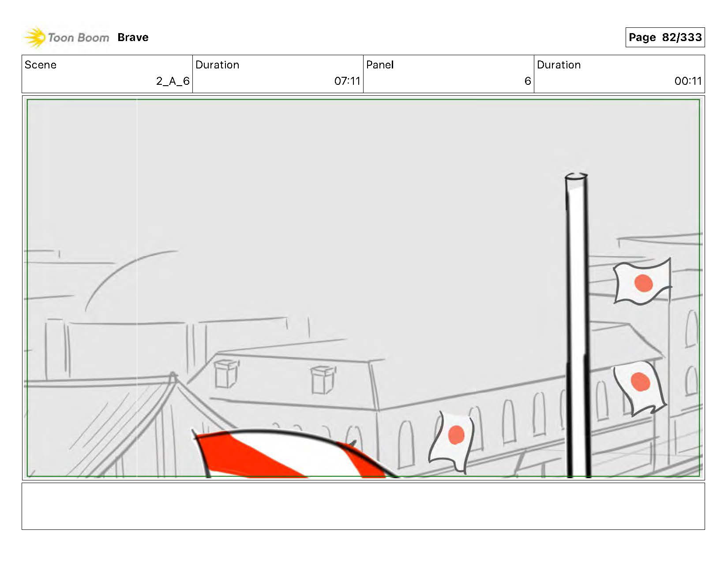Click the Toon Boom logo

tap(66, 38)
